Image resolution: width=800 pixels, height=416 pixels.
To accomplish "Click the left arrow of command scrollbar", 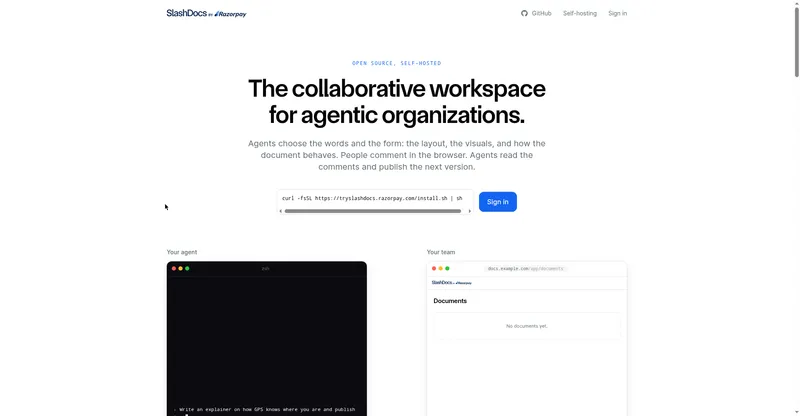I will pos(281,211).
